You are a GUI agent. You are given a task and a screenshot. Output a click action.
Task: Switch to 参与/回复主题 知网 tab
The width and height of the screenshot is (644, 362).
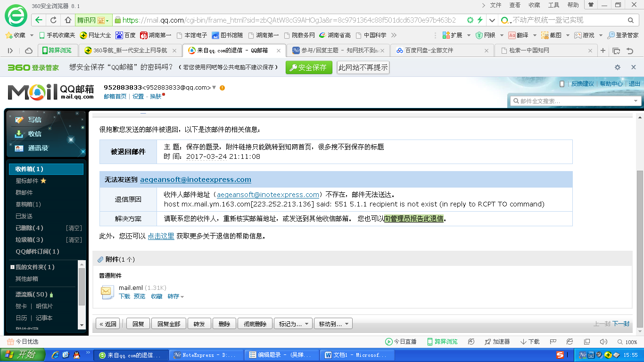[x=338, y=50]
